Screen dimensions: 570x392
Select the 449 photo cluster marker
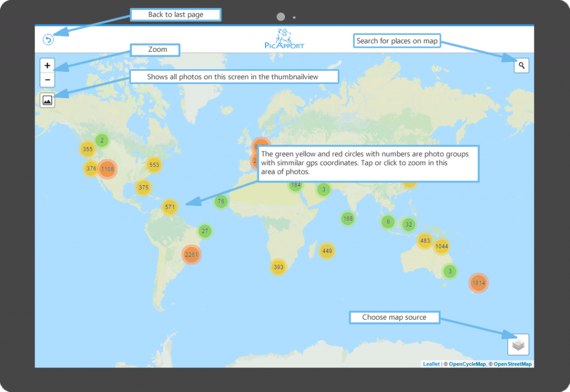point(327,251)
